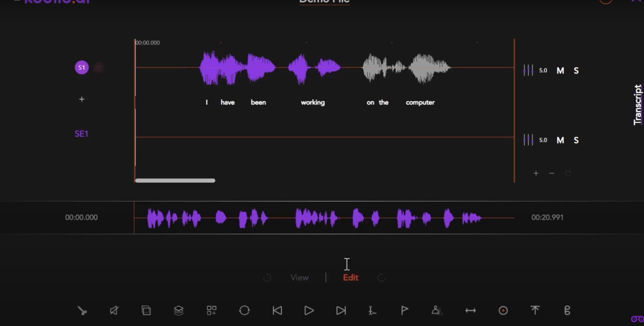Open the S1 track mixer sliders
Screen dimensions: 644x326
[528, 71]
